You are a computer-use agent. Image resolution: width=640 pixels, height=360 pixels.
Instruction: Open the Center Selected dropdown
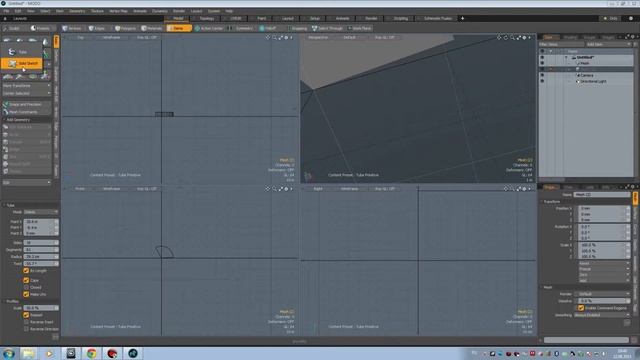coord(27,93)
